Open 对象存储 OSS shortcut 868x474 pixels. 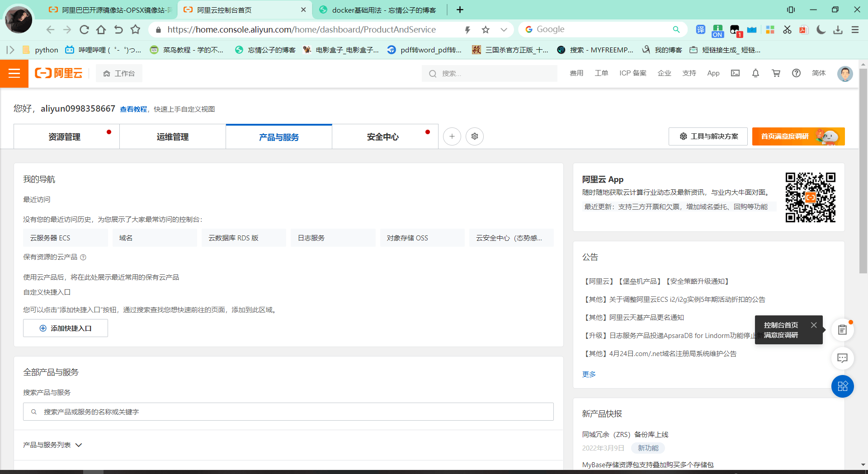click(422, 238)
